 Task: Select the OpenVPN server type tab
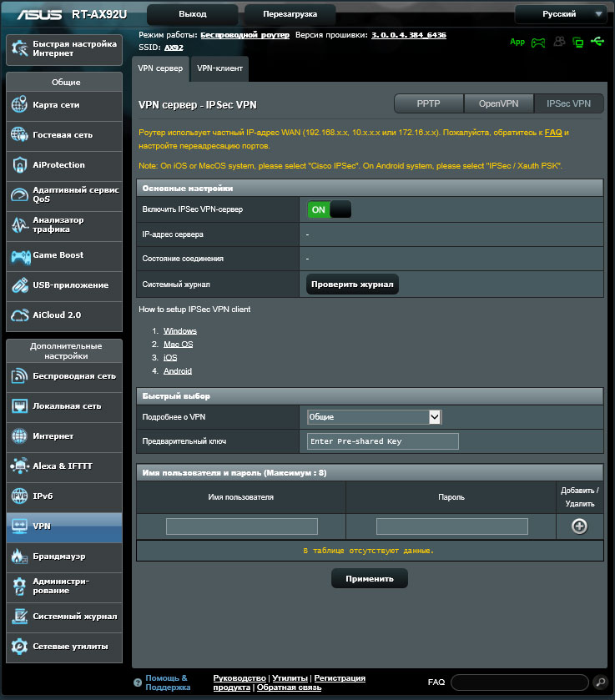click(x=498, y=103)
